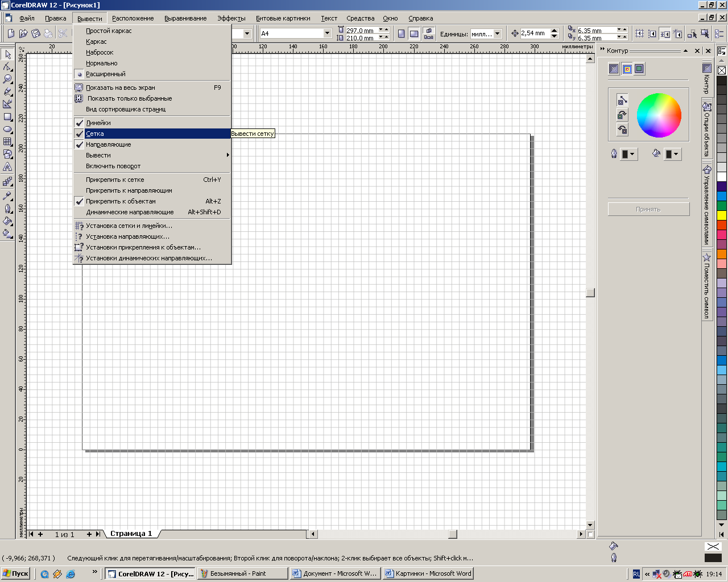The width and height of the screenshot is (728, 582).
Task: Select the Shape edit tool
Action: click(x=7, y=67)
